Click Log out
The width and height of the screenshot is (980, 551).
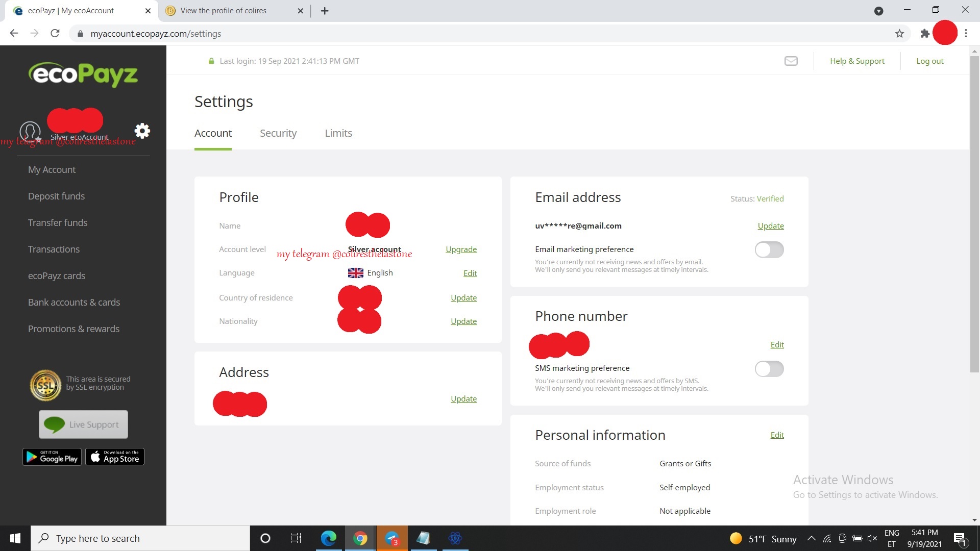[929, 61]
